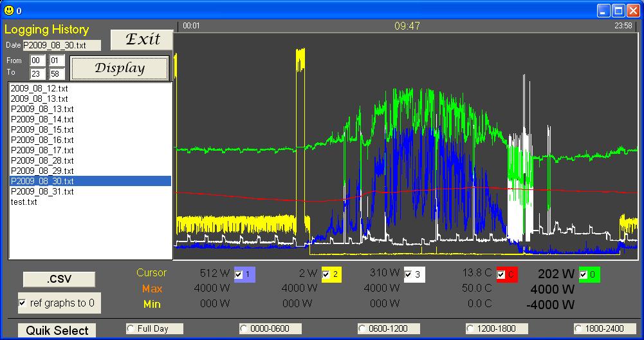This screenshot has width=644, height=340.
Task: Toggle channel 2 yellow graph checkbox
Action: (x=327, y=274)
